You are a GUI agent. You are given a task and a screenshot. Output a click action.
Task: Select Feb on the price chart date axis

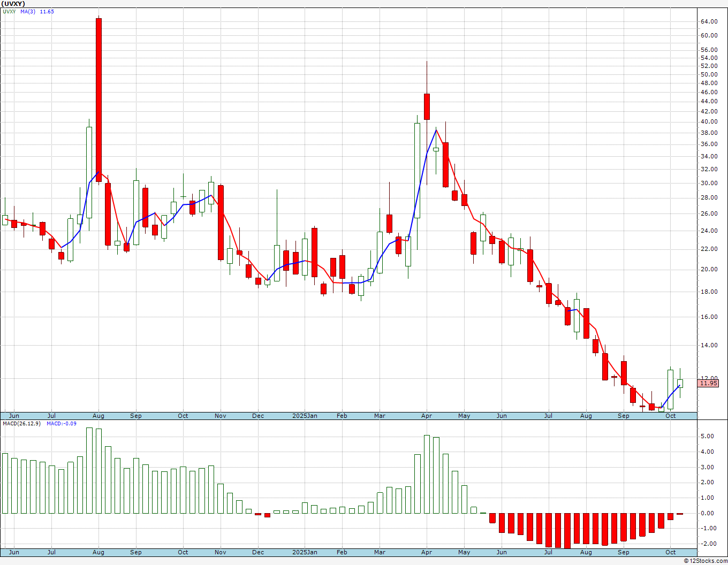342,416
